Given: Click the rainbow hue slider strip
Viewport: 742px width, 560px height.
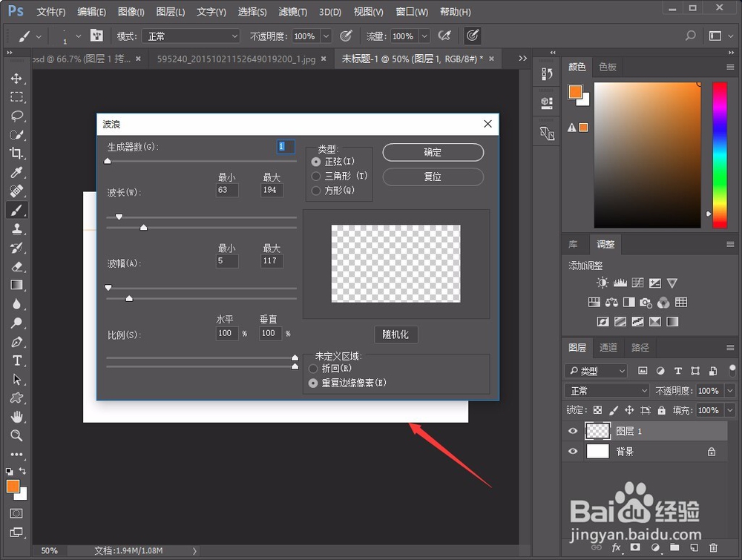Looking at the screenshot, I should [720, 155].
